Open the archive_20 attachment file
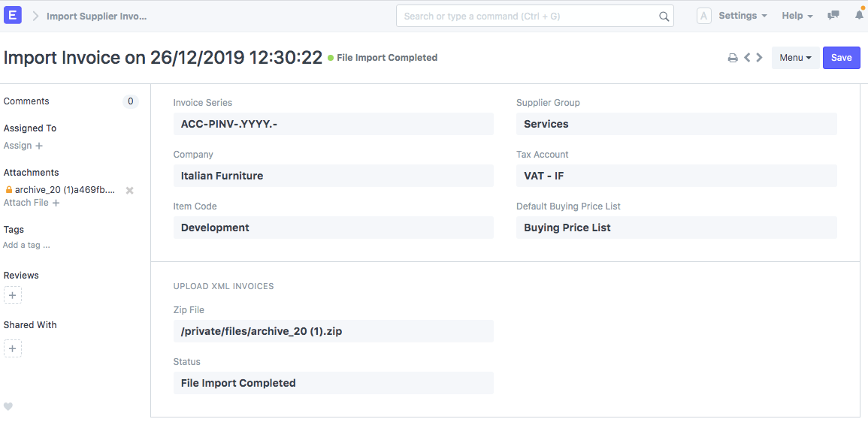 (65, 190)
